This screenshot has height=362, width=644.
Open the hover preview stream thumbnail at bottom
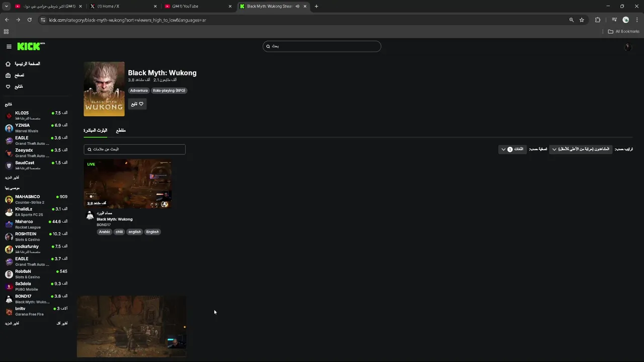pyautogui.click(x=131, y=326)
